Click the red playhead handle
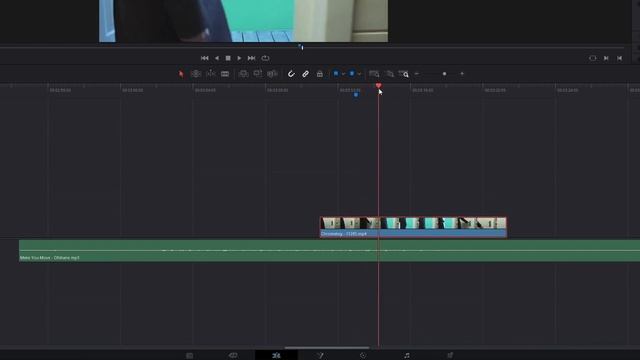 (x=378, y=85)
